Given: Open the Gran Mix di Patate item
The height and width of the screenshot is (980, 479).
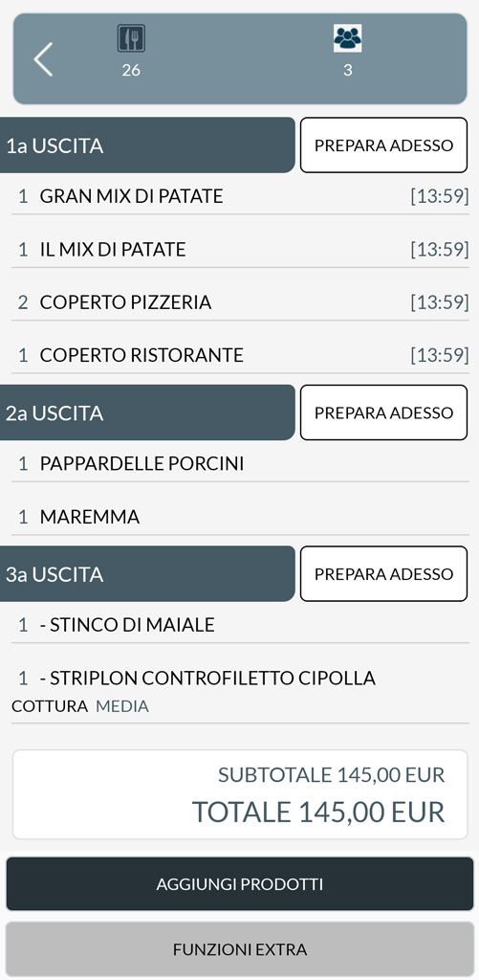Looking at the screenshot, I should (x=240, y=196).
